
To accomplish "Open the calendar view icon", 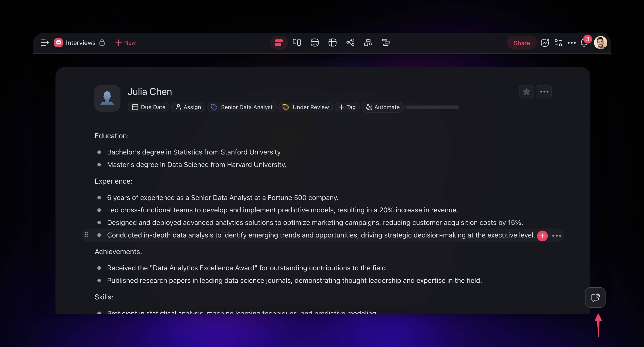I will coord(315,43).
